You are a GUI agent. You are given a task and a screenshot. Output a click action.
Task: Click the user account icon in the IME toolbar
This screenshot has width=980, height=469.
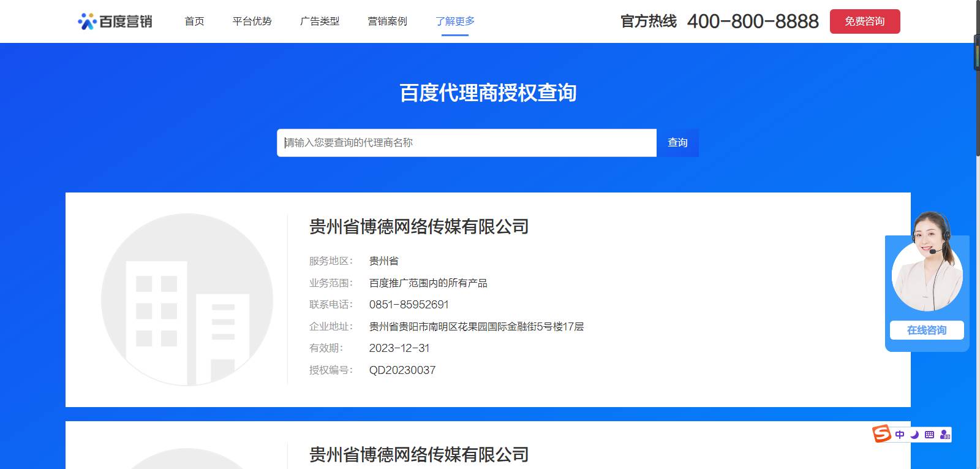944,435
